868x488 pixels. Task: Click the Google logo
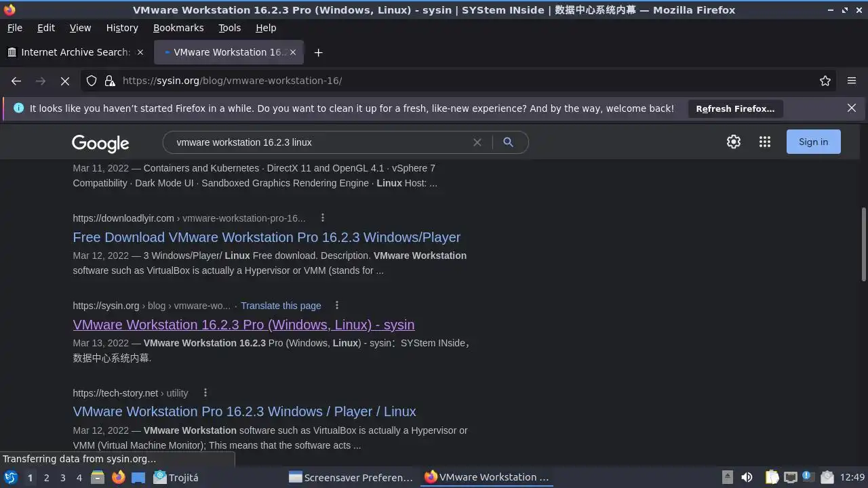100,143
